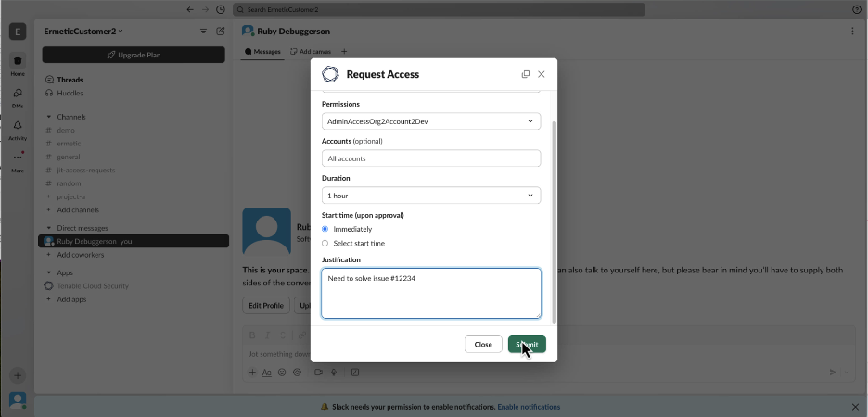The height and width of the screenshot is (417, 868).
Task: Toggle text formatting Aa icon
Action: pyautogui.click(x=267, y=373)
